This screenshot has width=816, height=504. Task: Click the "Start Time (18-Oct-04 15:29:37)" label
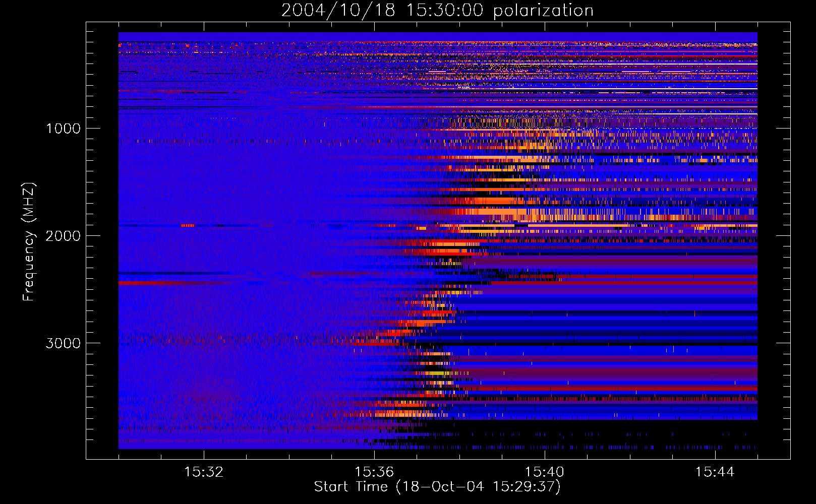437,487
